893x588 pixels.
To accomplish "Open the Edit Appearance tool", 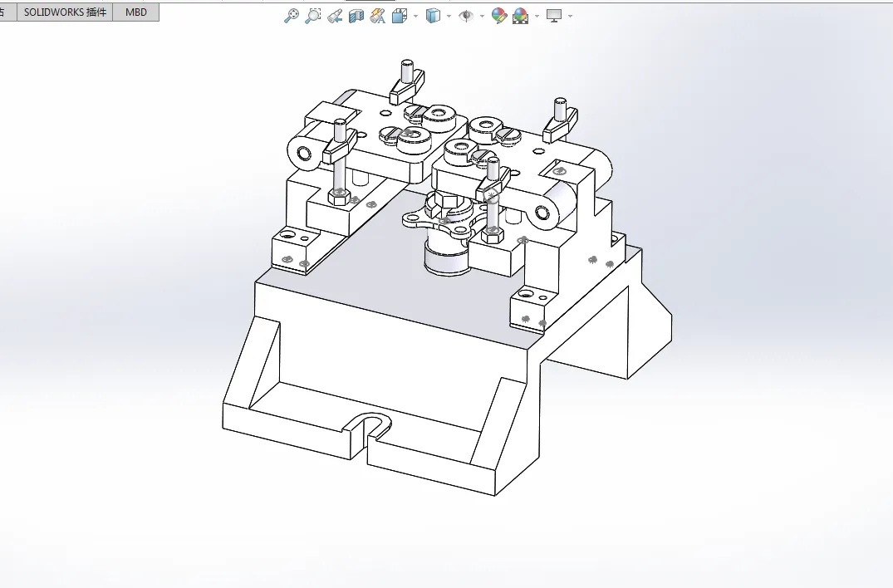I will [x=499, y=16].
